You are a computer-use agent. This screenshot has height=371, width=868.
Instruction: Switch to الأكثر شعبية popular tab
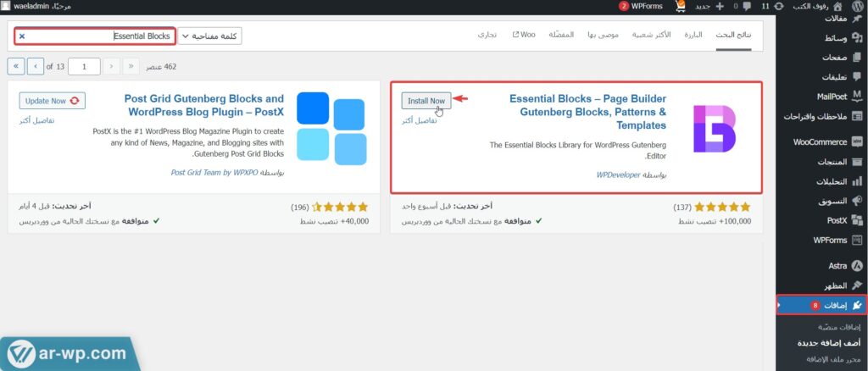click(652, 34)
